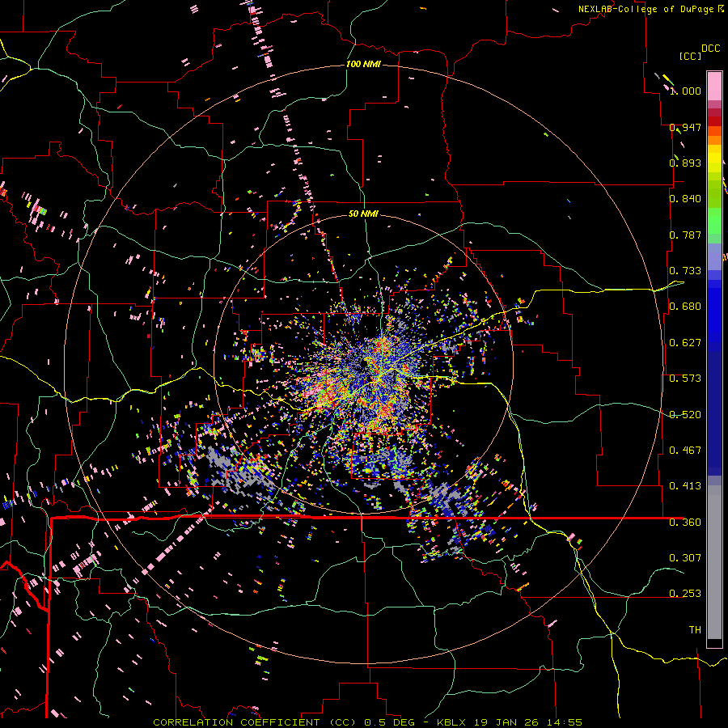
Task: Click the 1.000 value on color scale
Action: 685,91
